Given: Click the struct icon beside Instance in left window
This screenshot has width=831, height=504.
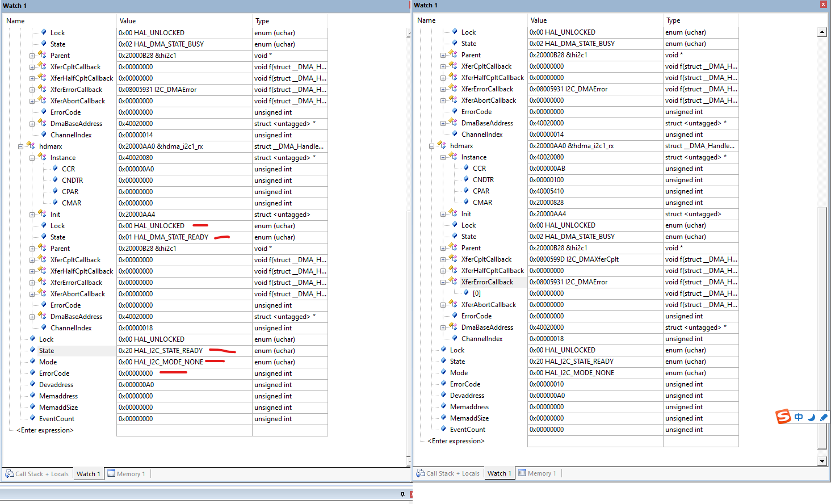Looking at the screenshot, I should pyautogui.click(x=42, y=157).
